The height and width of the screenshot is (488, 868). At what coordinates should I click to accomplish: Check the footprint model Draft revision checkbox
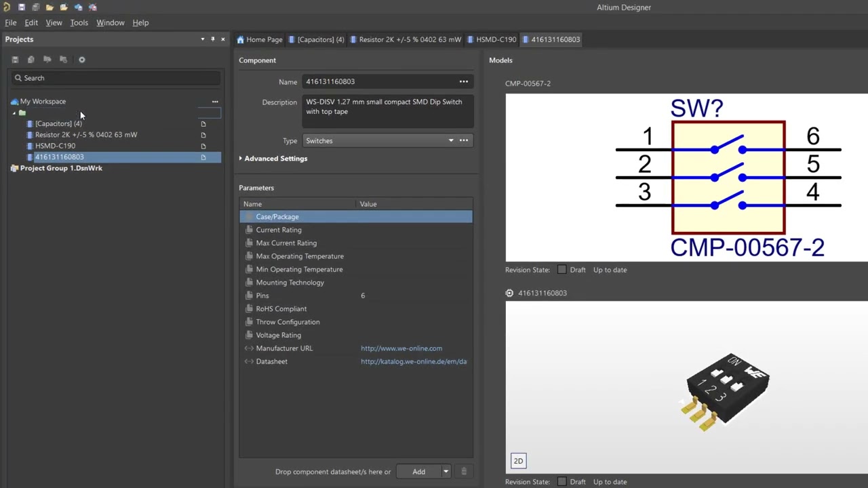point(561,482)
